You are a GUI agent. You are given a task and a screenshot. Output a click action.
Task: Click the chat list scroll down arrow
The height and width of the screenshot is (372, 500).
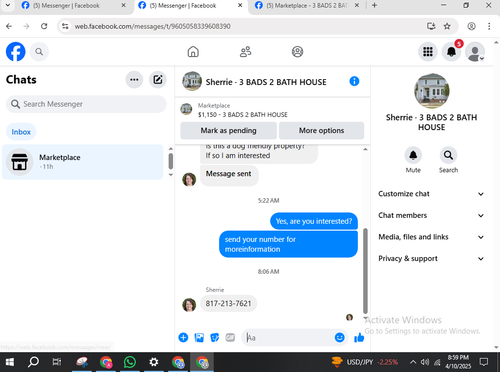click(x=171, y=175)
